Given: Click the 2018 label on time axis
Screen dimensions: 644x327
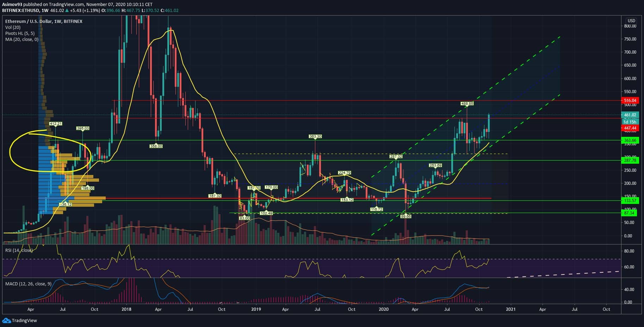Looking at the screenshot, I should tap(126, 309).
